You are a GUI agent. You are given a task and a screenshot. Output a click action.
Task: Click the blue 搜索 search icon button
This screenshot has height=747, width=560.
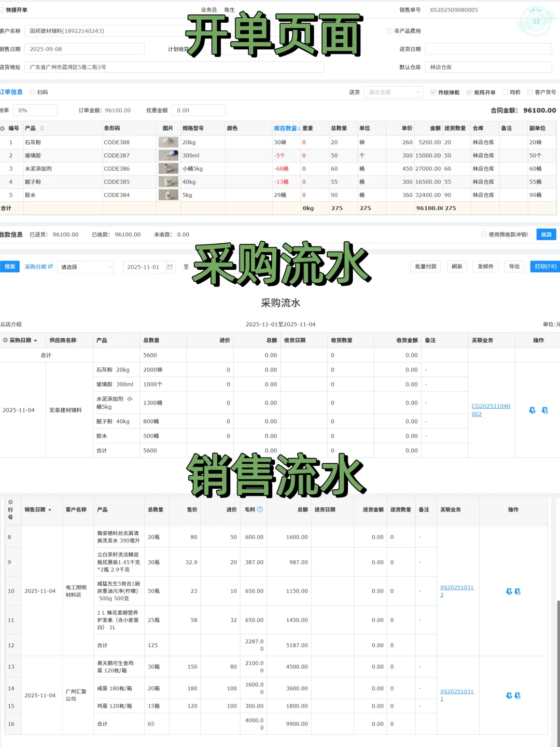9,266
